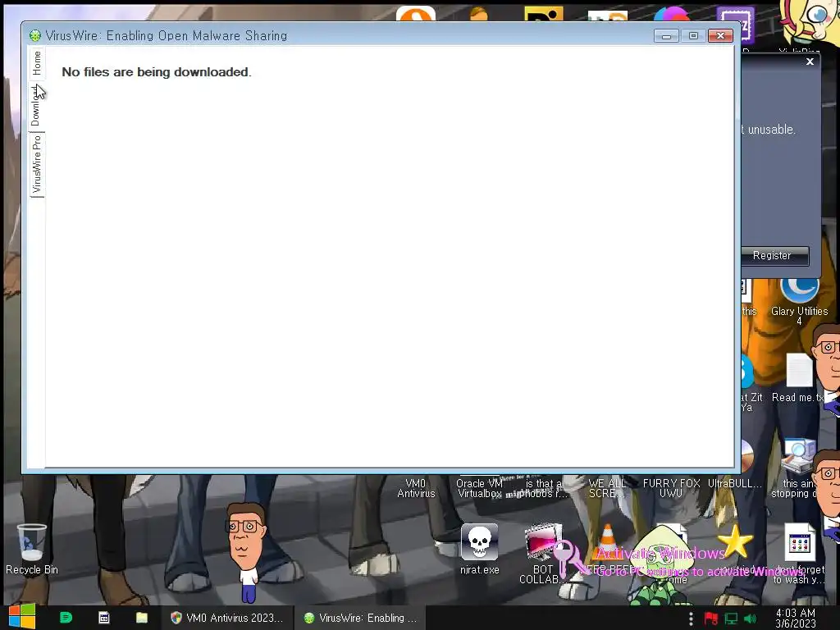
Task: Click the 'WE ALL SCRE...' desktop label
Action: [607, 489]
